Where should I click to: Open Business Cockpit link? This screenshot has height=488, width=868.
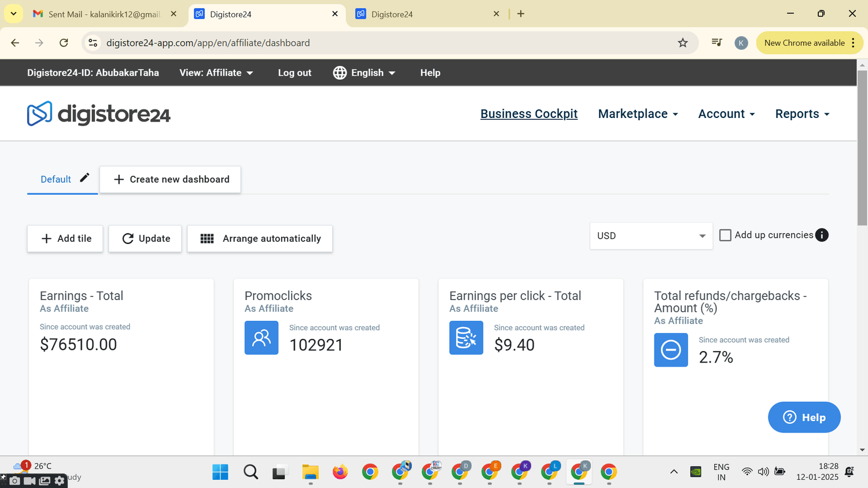click(x=529, y=114)
